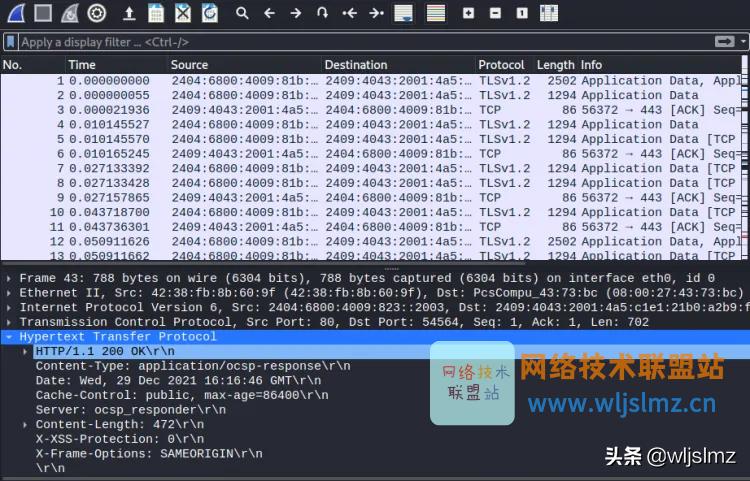Open a capture file

point(129,13)
